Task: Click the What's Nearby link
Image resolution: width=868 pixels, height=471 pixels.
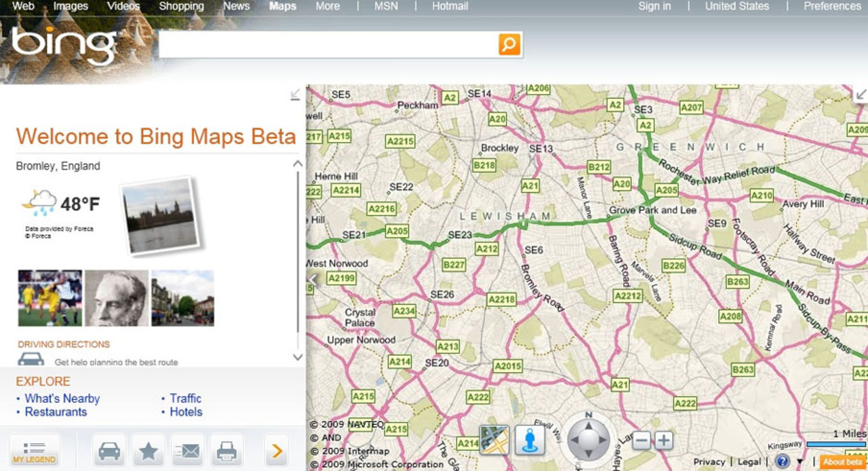Action: point(62,398)
